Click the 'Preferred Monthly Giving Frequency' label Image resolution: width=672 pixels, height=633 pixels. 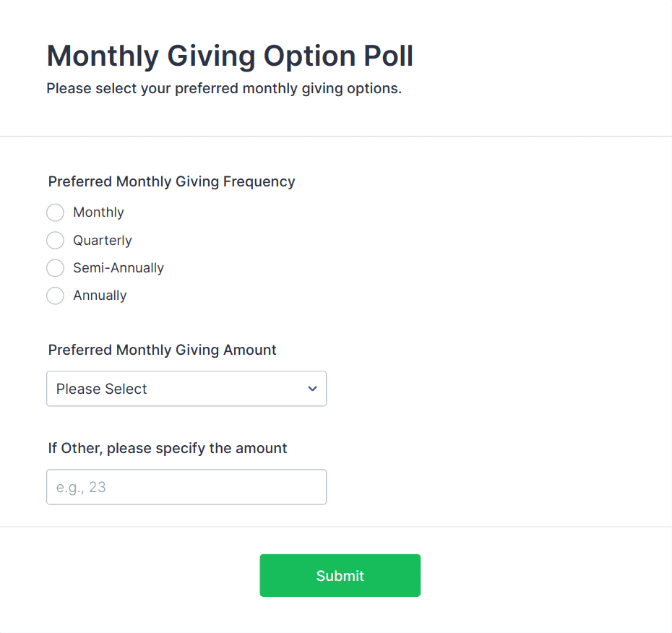coord(171,181)
